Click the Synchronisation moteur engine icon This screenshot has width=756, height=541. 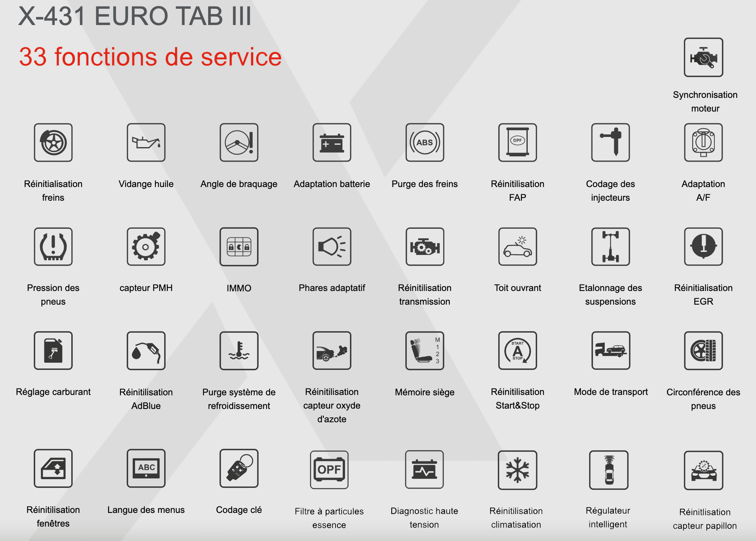pyautogui.click(x=703, y=57)
